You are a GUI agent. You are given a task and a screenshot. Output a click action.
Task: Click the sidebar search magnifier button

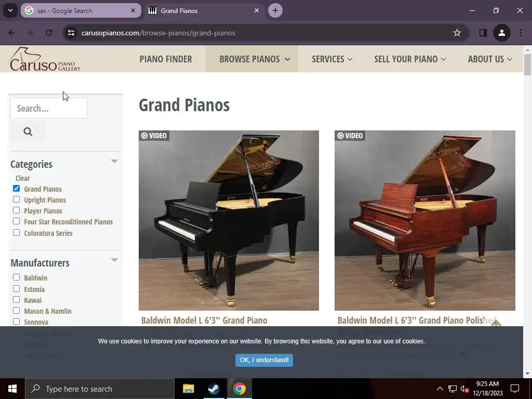click(28, 131)
